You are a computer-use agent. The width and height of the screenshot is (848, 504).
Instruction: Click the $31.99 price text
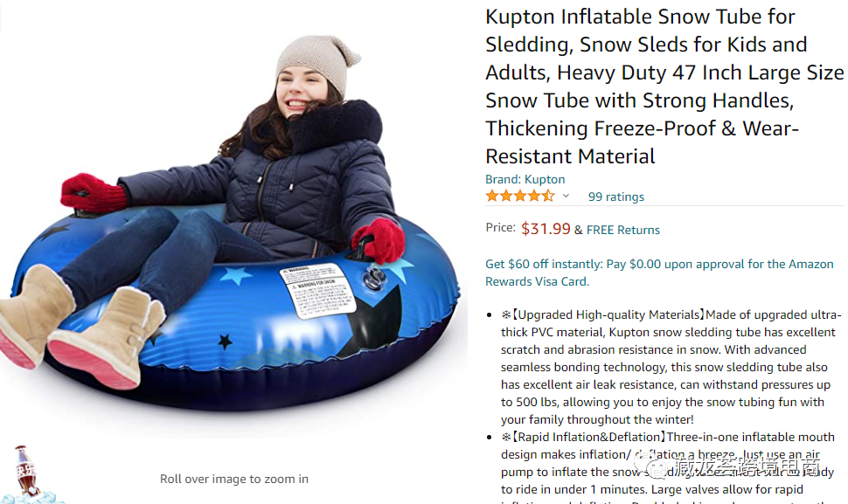pyautogui.click(x=546, y=229)
